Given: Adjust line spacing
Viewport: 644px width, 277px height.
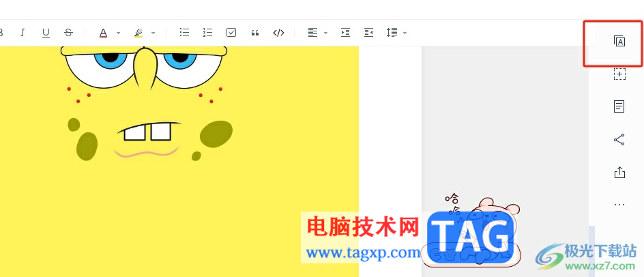Looking at the screenshot, I should (392, 33).
